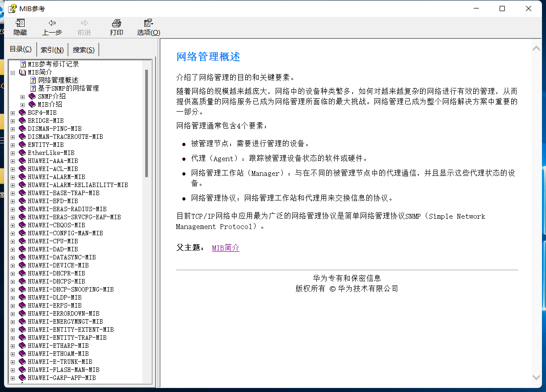Click the 网络管理概述 page heading
Screen dimensions: 546x392
coord(208,57)
